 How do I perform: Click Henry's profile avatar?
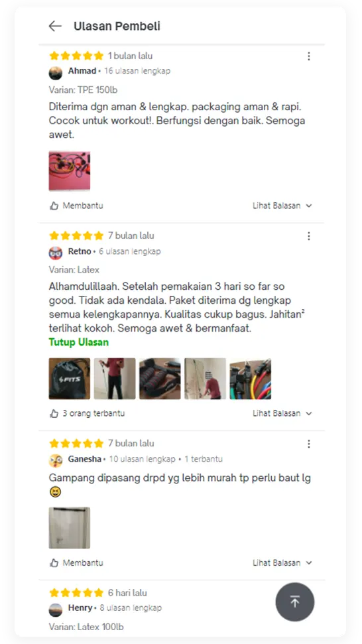[56, 610]
